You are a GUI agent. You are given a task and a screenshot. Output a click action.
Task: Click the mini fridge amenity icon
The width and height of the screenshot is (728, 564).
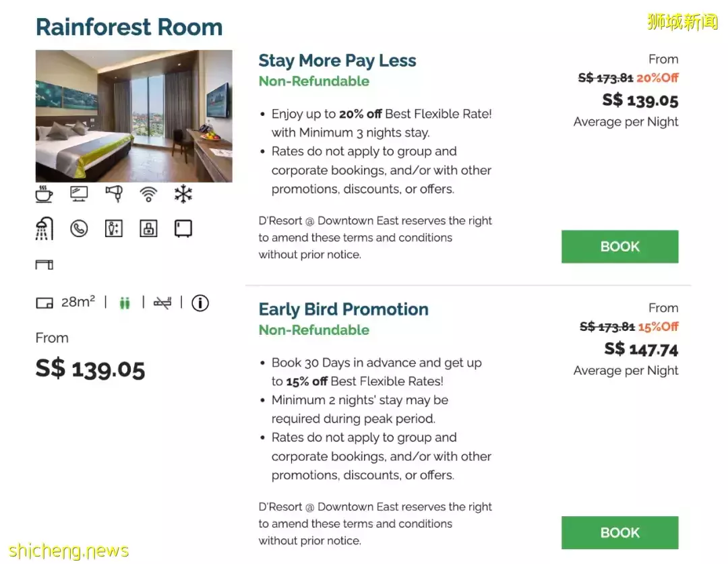coord(183,229)
